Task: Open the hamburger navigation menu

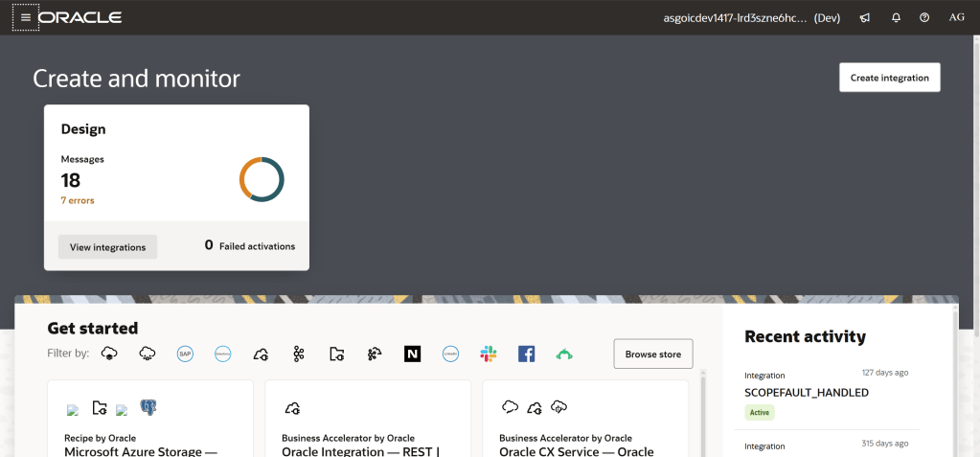Action: (x=26, y=17)
